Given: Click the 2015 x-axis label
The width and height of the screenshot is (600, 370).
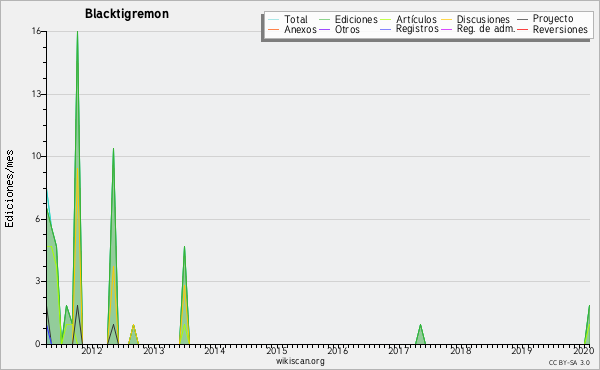Looking at the screenshot, I should [x=276, y=350].
